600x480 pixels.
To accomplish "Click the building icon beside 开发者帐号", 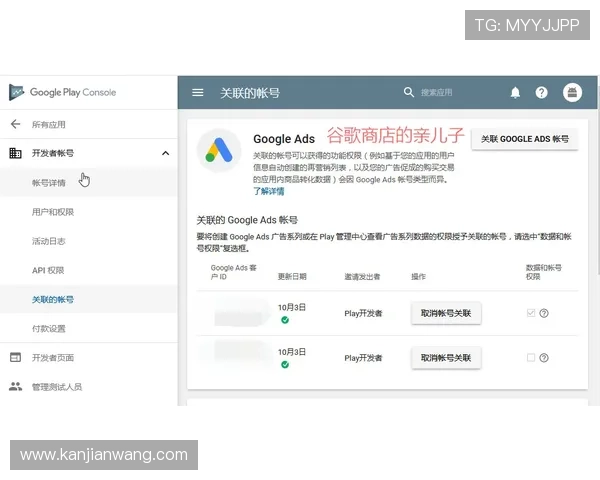I will pos(15,153).
